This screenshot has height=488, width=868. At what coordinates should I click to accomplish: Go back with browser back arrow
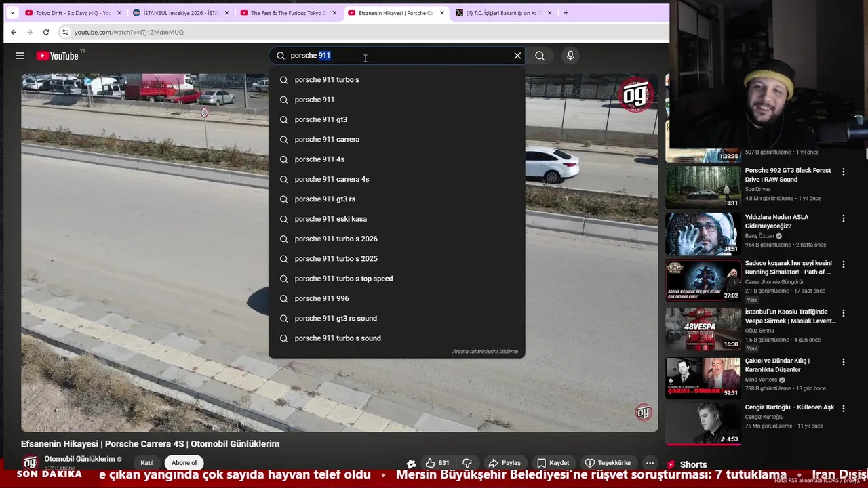click(x=14, y=32)
